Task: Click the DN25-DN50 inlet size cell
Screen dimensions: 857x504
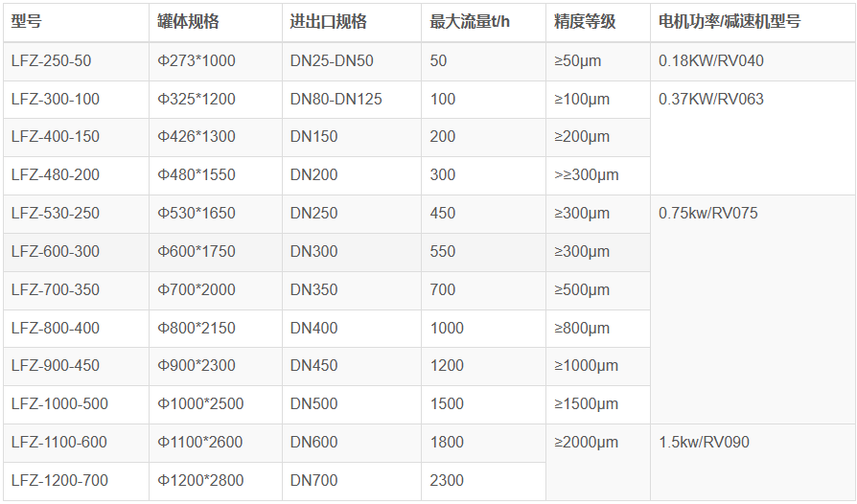Action: coord(332,61)
